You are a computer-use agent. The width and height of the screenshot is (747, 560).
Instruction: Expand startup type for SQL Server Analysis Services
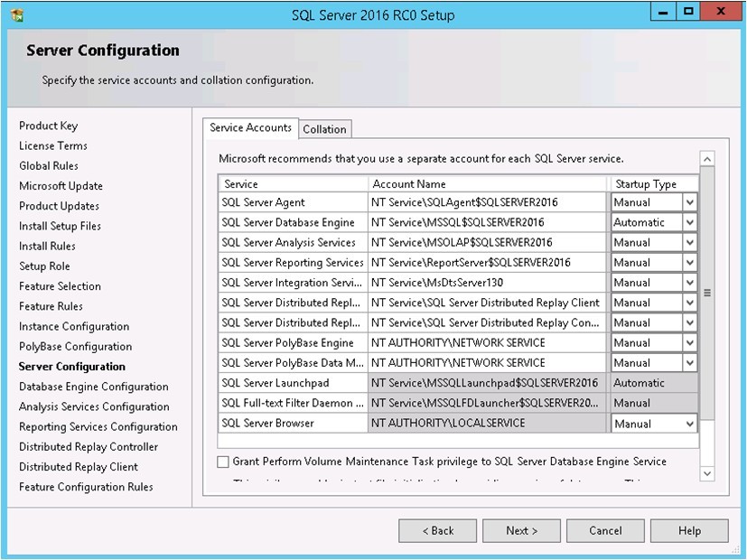[689, 242]
